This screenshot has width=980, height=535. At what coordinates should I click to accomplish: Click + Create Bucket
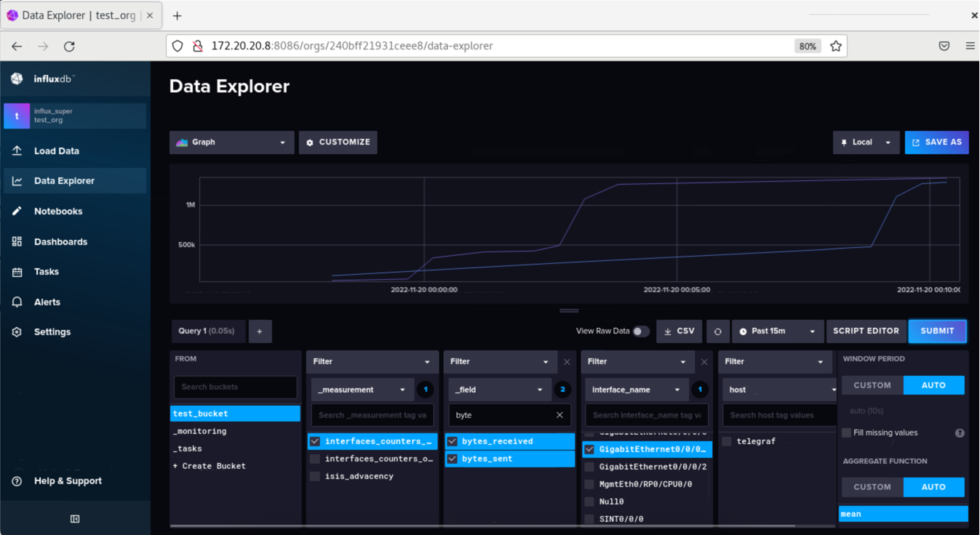(x=210, y=466)
